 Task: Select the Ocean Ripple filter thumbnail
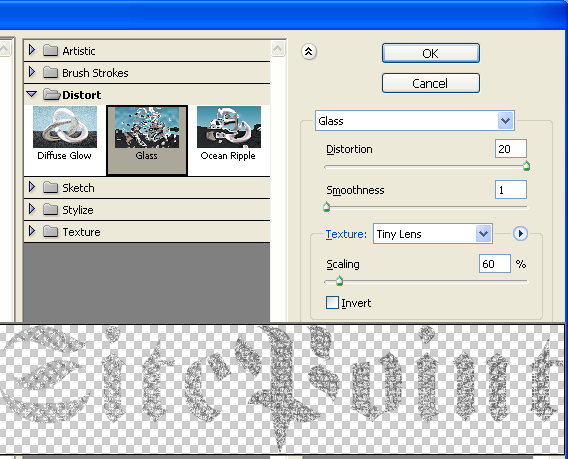229,127
